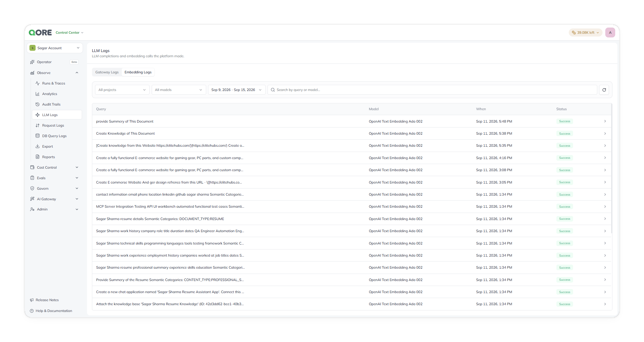Open the All projects dropdown
Screen dimensions: 644x342
pos(122,90)
